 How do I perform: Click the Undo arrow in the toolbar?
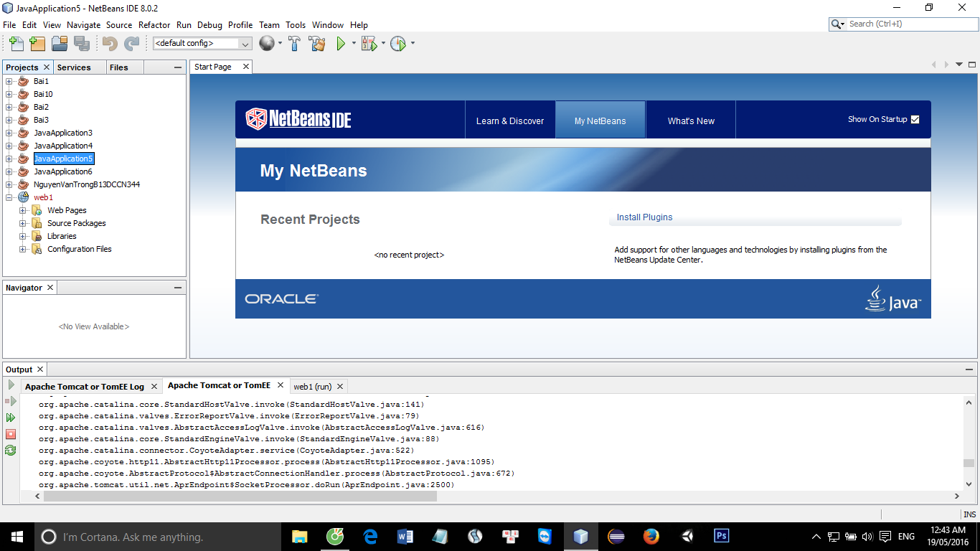point(108,44)
